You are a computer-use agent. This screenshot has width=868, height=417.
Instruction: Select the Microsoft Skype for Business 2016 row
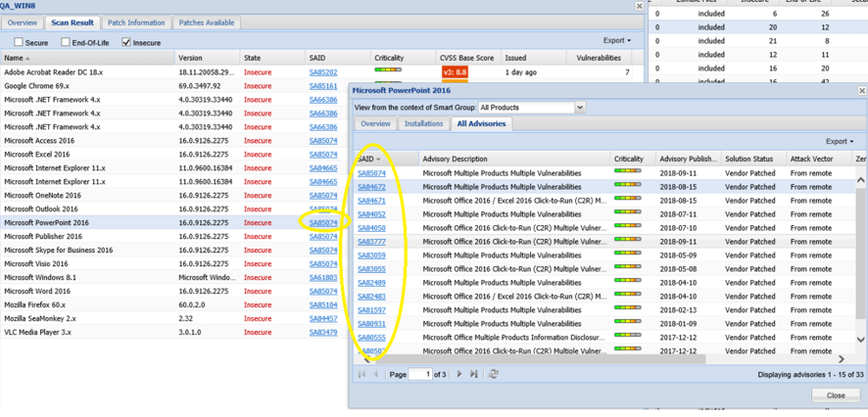[173, 250]
